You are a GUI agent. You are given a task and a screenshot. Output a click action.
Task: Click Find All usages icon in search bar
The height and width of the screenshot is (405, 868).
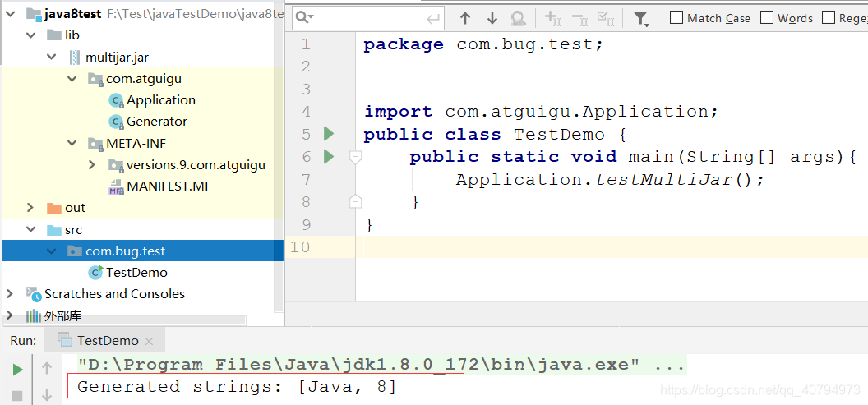[x=518, y=18]
